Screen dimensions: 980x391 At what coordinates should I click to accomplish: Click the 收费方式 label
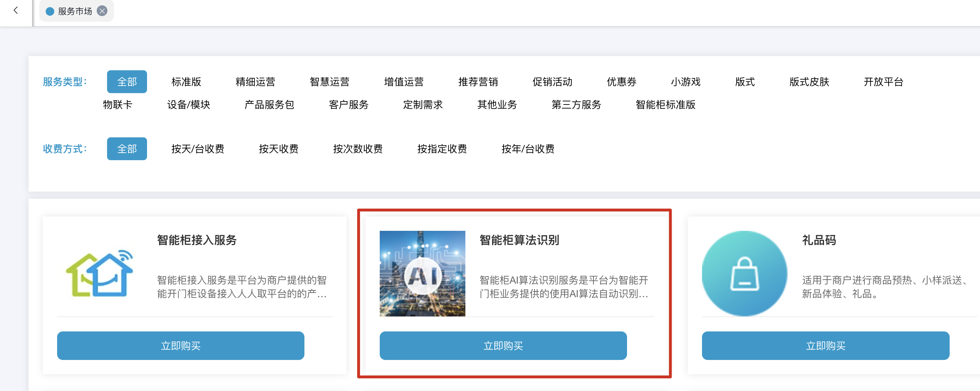click(x=65, y=149)
